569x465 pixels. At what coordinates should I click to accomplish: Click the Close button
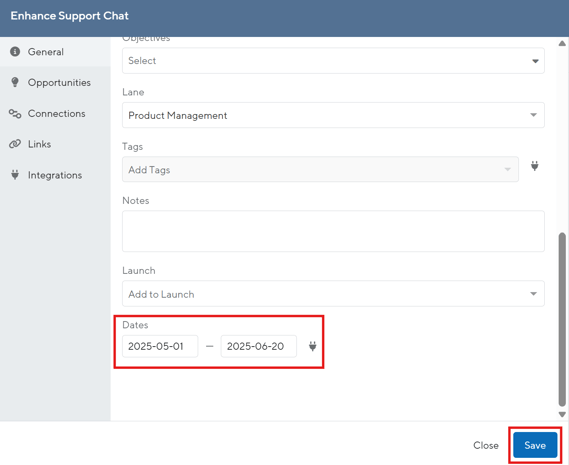point(486,445)
